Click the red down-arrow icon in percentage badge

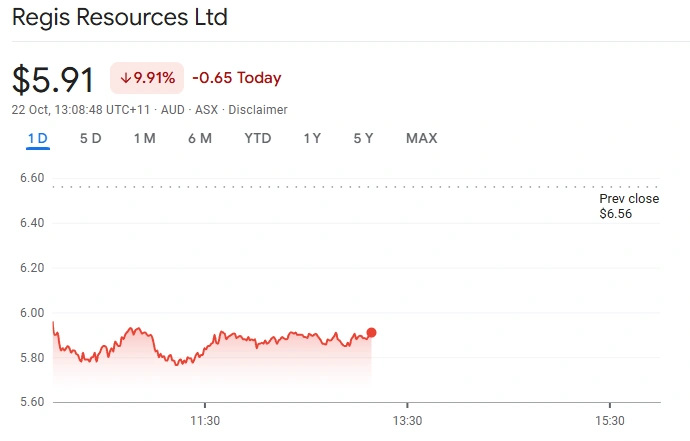point(126,78)
